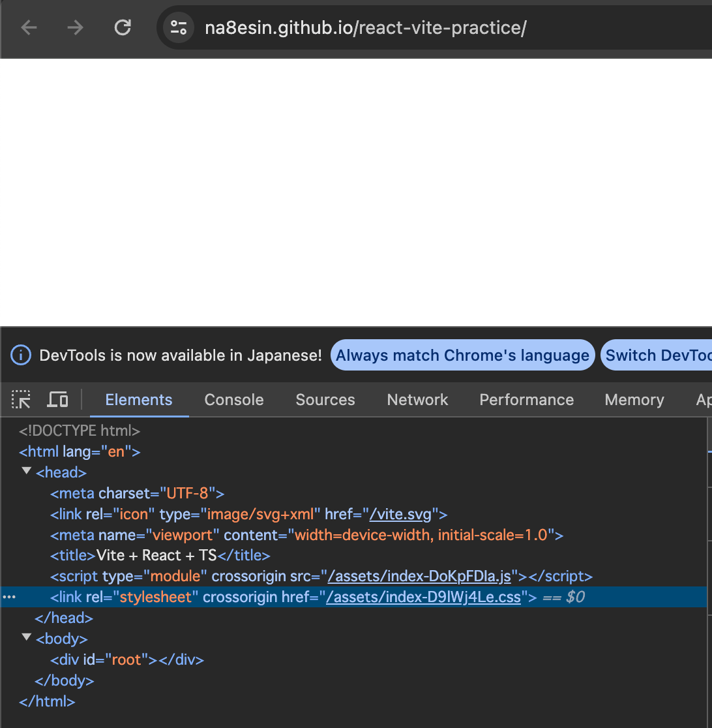The image size is (712, 728).
Task: Activate the inspect element picker icon
Action: [x=22, y=399]
